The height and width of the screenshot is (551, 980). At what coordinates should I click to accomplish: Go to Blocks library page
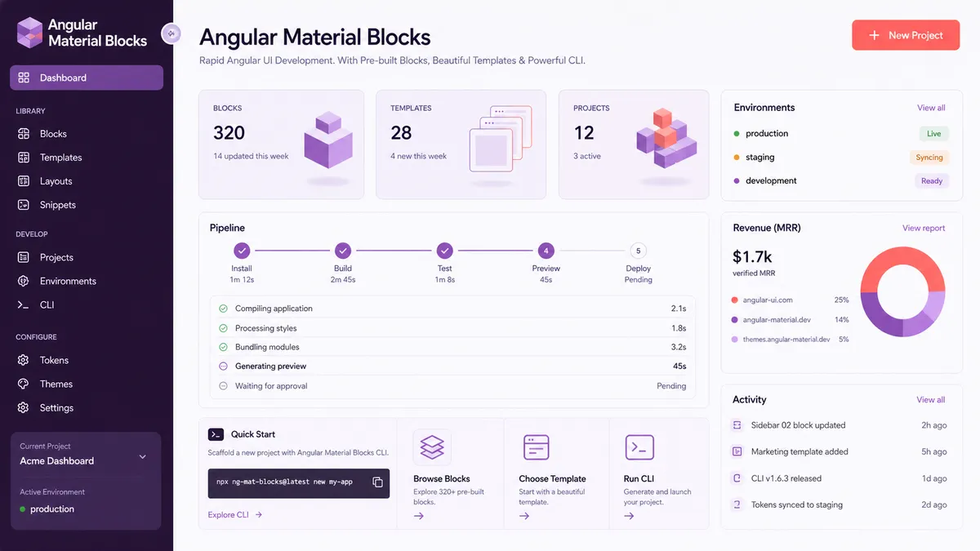point(53,134)
